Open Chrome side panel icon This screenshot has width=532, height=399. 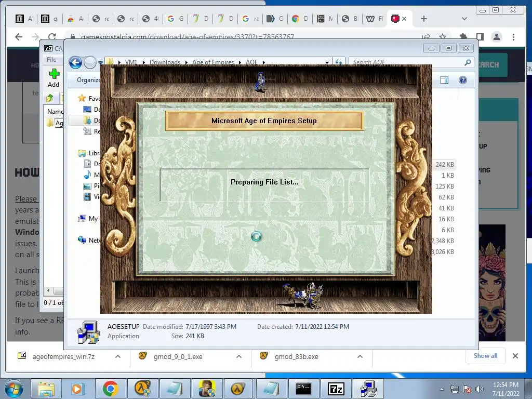(480, 37)
